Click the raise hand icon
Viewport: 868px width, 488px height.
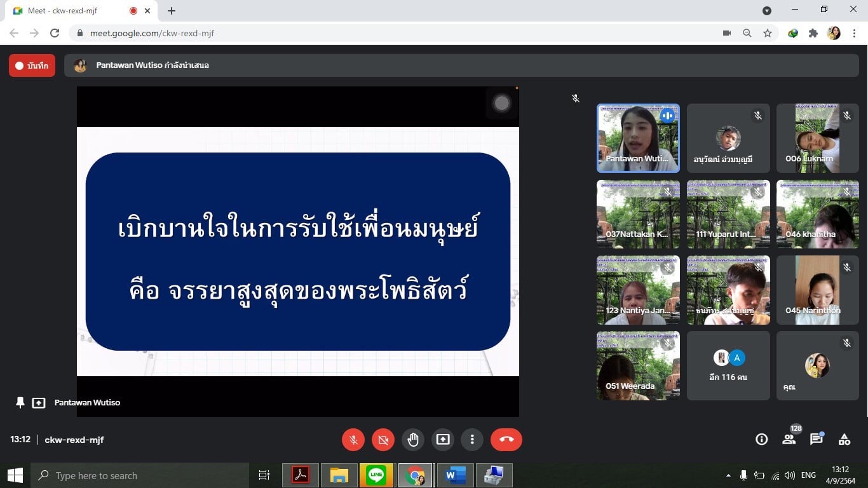click(413, 439)
